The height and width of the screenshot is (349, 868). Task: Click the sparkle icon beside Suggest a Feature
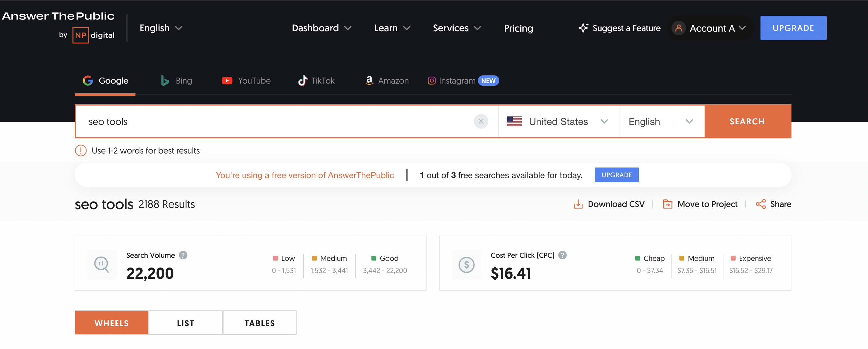pyautogui.click(x=583, y=28)
